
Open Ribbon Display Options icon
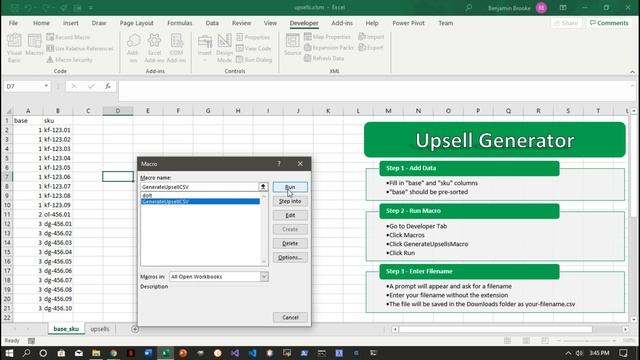[x=563, y=7]
